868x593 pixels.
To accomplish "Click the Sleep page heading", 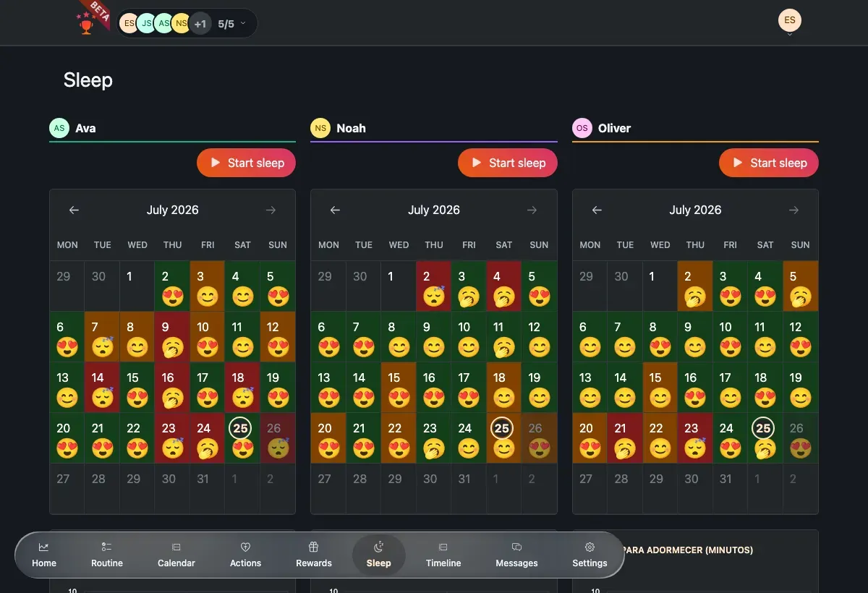I will pos(88,80).
